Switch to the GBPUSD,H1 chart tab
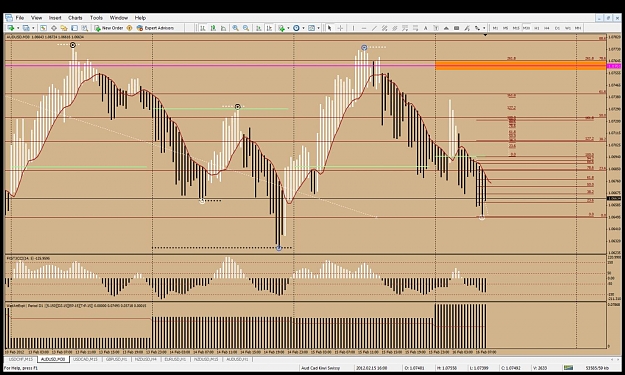 pos(116,359)
